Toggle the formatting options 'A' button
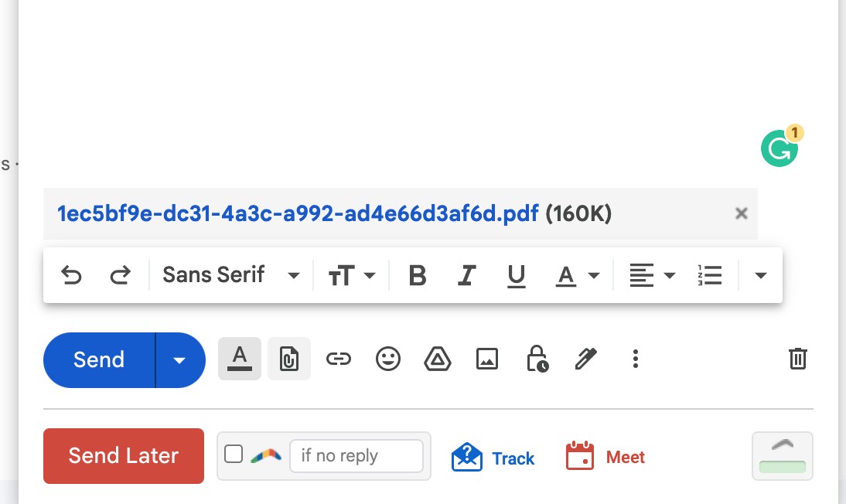The height and width of the screenshot is (504, 846). (x=240, y=359)
